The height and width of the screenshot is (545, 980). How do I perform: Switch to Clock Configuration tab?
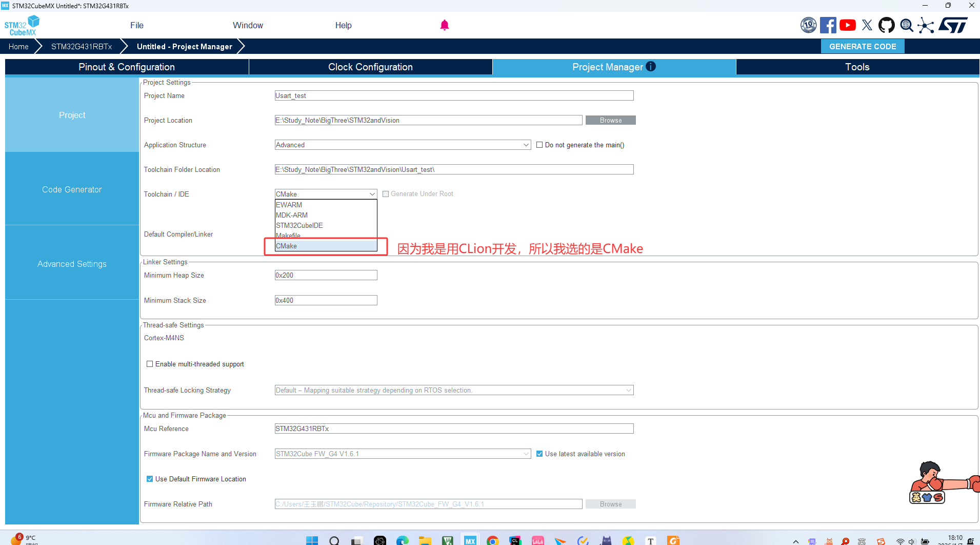(370, 67)
